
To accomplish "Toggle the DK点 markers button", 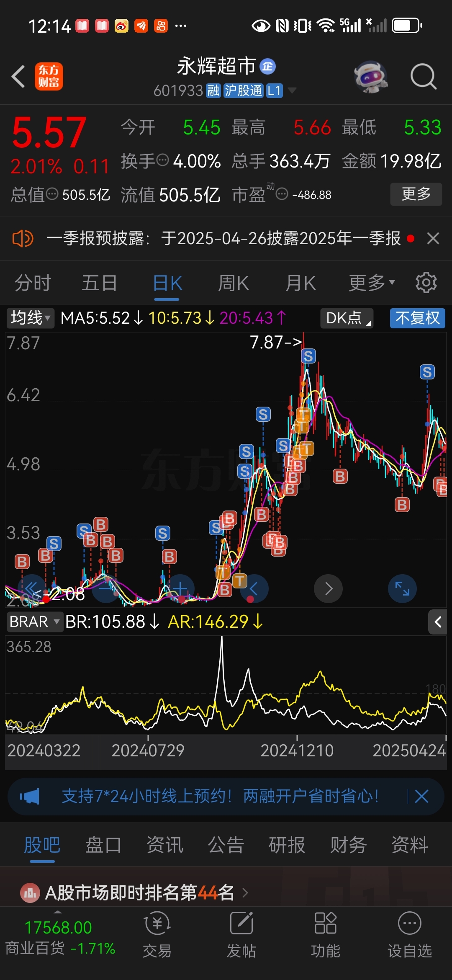I will (347, 318).
